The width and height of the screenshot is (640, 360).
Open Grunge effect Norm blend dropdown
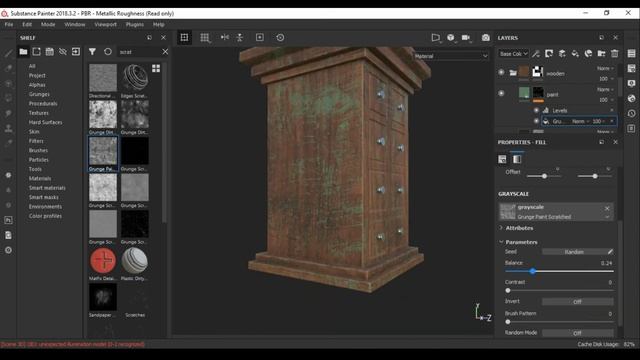[580, 121]
